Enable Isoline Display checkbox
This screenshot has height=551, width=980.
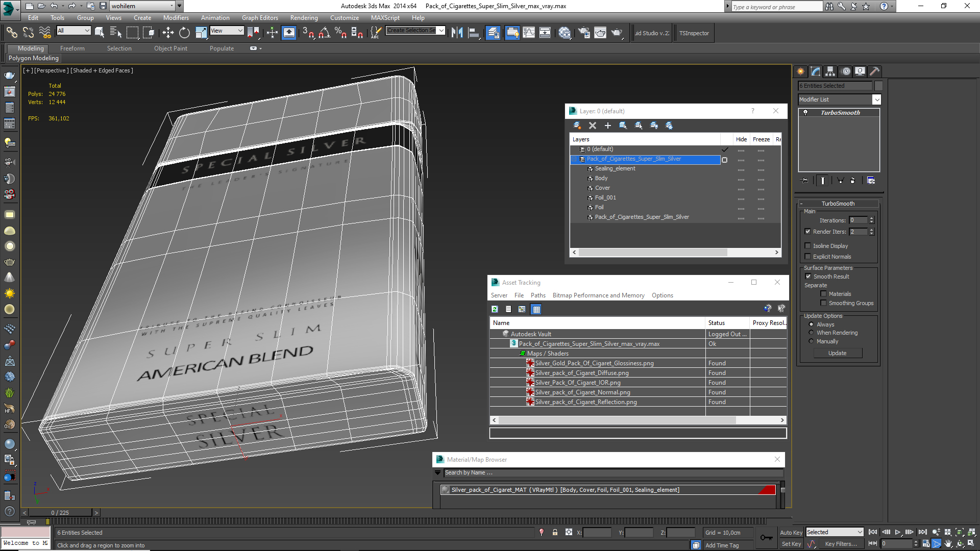click(x=808, y=246)
